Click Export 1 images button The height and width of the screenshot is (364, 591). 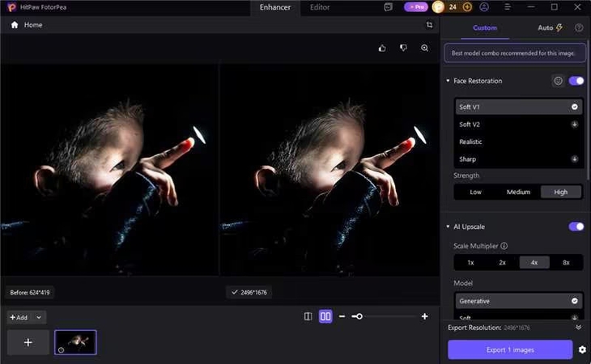pos(510,349)
